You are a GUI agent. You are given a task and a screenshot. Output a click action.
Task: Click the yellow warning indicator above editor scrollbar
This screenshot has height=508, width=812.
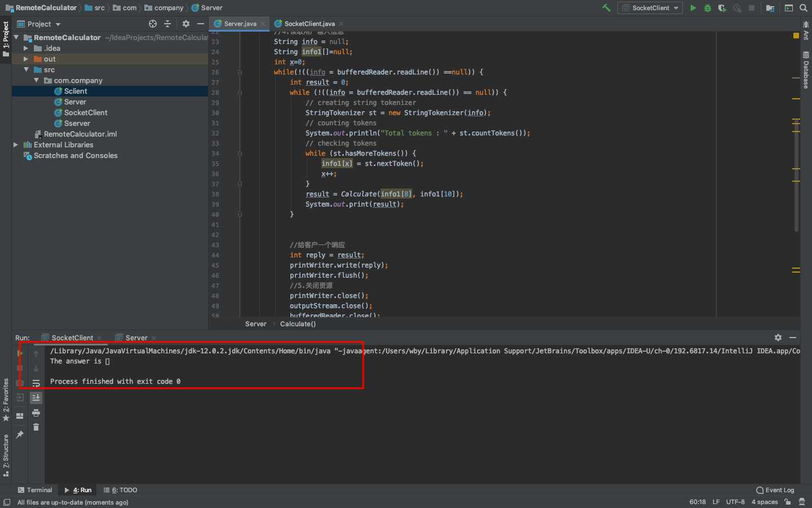tap(796, 36)
